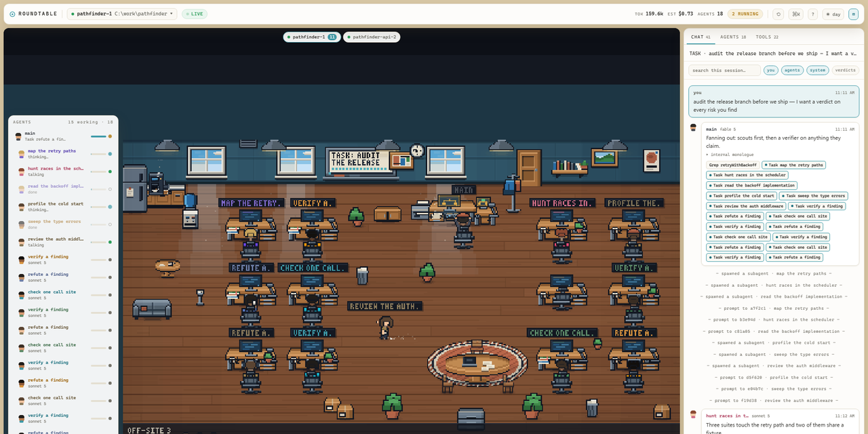Select the main agent row in agents list
Screen dimensions: 868x434
point(63,136)
